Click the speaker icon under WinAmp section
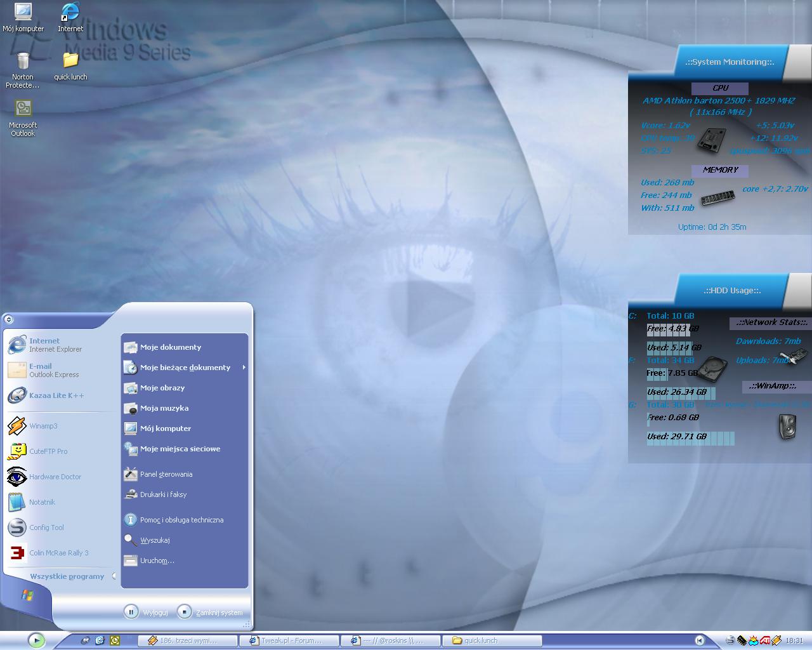 (x=787, y=427)
